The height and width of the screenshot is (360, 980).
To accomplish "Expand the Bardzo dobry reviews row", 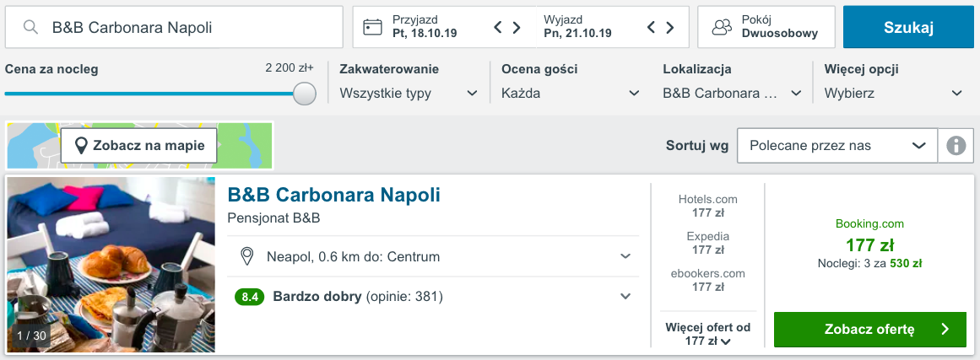I will (625, 297).
